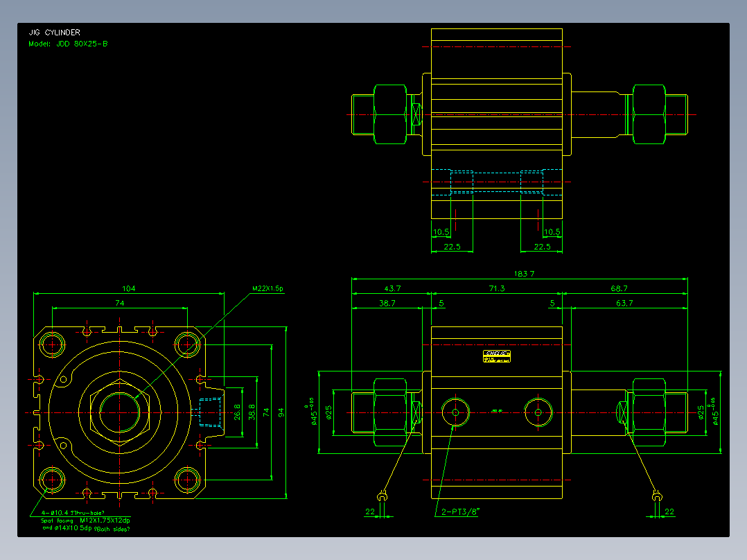The image size is (747, 560).
Task: Click the JIG CYLINDER title text
Action: point(54,33)
